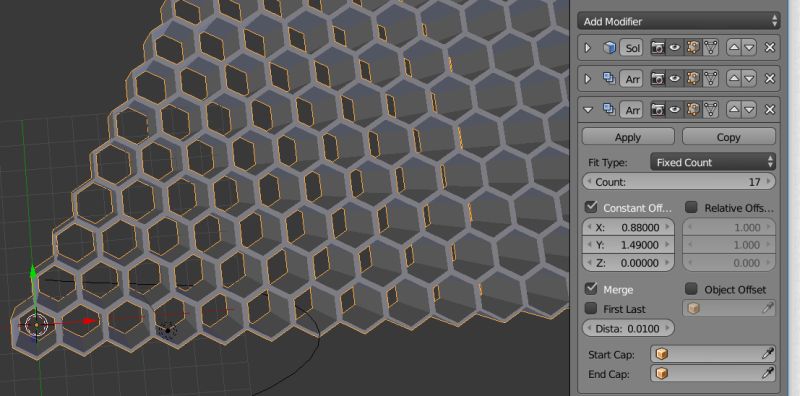Click the second Array modifier icon

click(609, 109)
